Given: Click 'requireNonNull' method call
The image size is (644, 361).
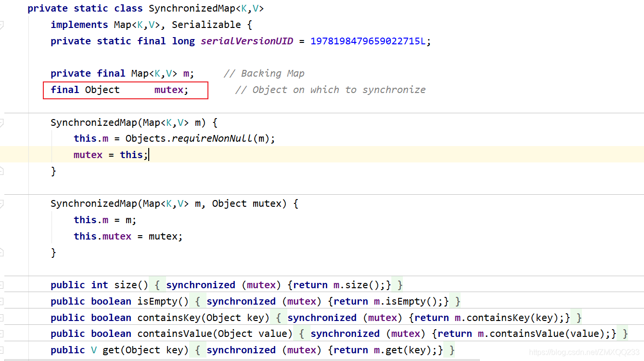Looking at the screenshot, I should [x=212, y=138].
